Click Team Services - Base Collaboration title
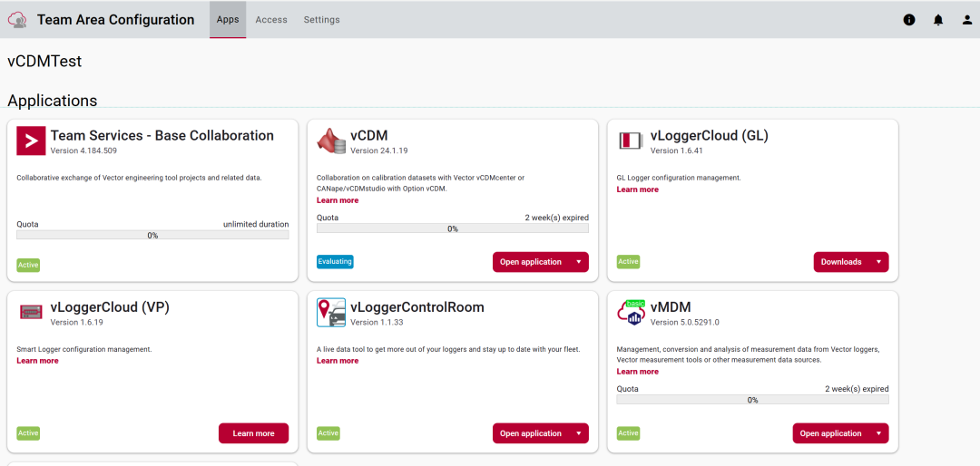The width and height of the screenshot is (980, 466). (162, 136)
